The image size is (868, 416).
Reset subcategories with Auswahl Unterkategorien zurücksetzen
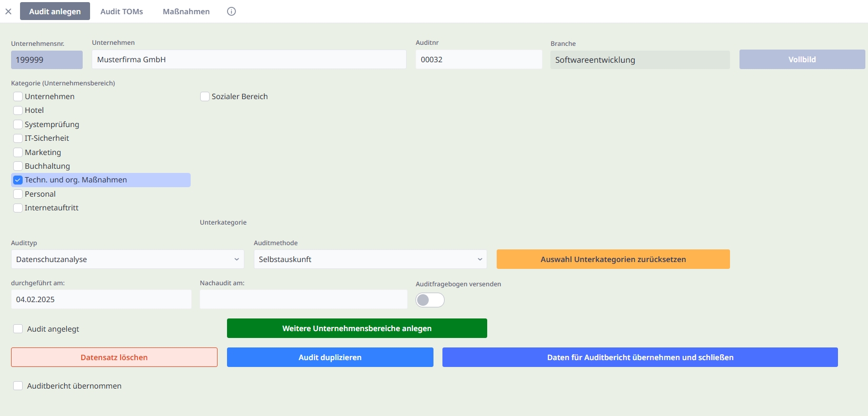point(613,259)
